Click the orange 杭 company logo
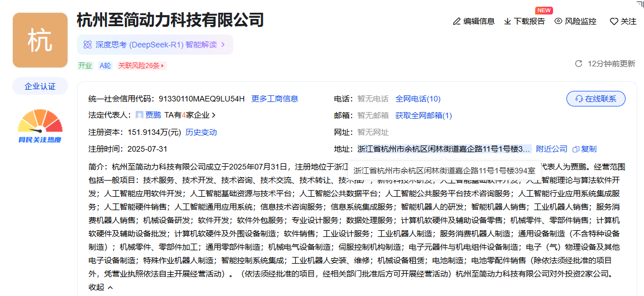Viewport: 644px width, 296px height. point(40,40)
